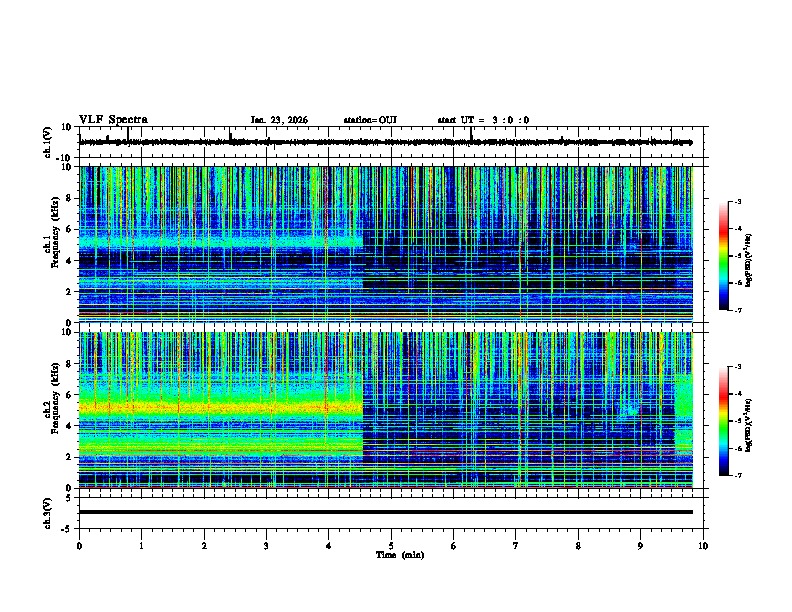Click the ch.1 cyan 5 kHz emission band
Viewport: 792px width, 612px height.
click(x=221, y=241)
